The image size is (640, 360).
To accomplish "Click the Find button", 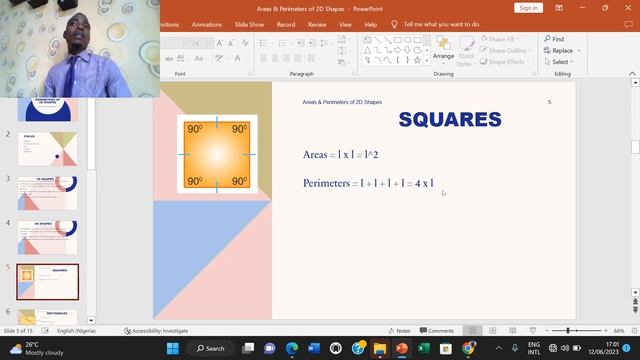I will (x=554, y=39).
